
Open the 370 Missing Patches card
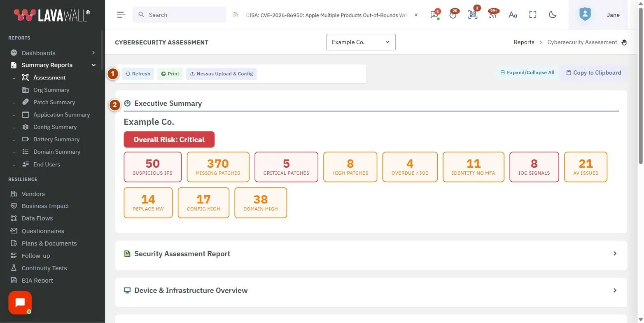tap(218, 167)
